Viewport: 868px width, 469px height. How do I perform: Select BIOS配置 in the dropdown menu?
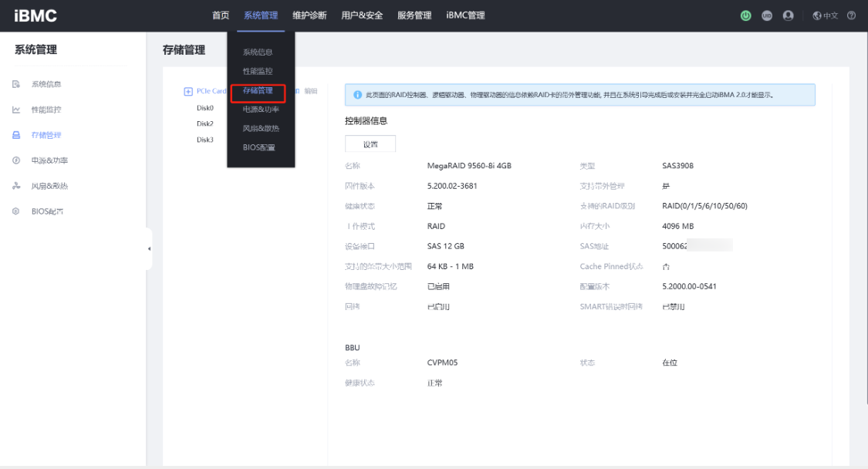coord(259,148)
